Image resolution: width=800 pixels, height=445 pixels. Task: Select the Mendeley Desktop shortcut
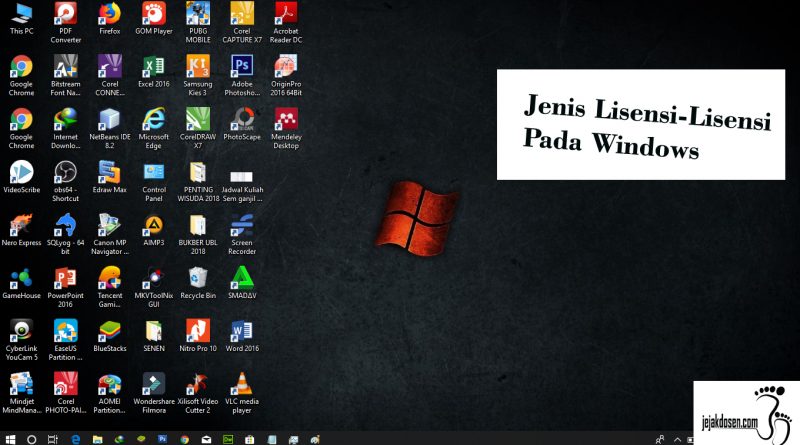286,129
